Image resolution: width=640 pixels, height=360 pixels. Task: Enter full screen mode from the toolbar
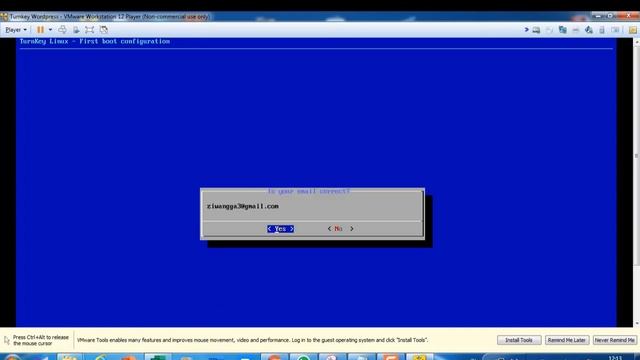click(89, 30)
